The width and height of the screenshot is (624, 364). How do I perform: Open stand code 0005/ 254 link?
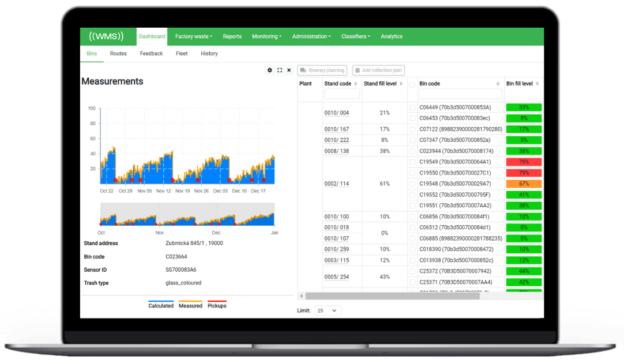[x=337, y=277]
